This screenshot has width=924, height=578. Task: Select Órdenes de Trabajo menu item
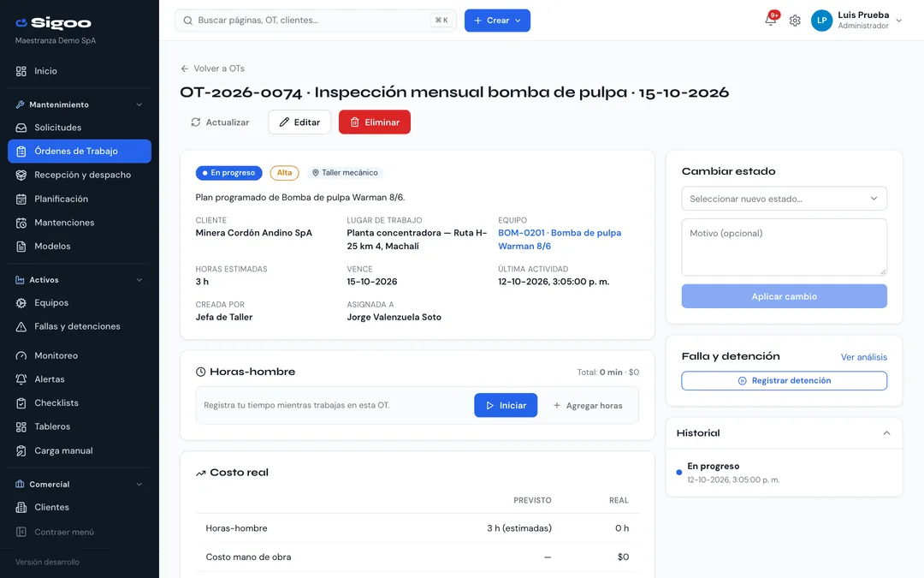click(x=80, y=151)
